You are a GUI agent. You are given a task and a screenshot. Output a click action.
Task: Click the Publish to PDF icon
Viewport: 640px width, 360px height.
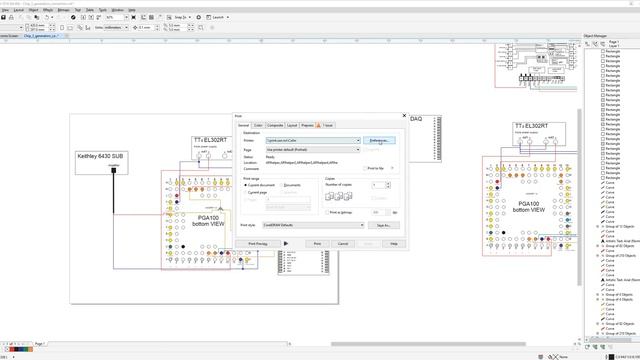point(98,18)
